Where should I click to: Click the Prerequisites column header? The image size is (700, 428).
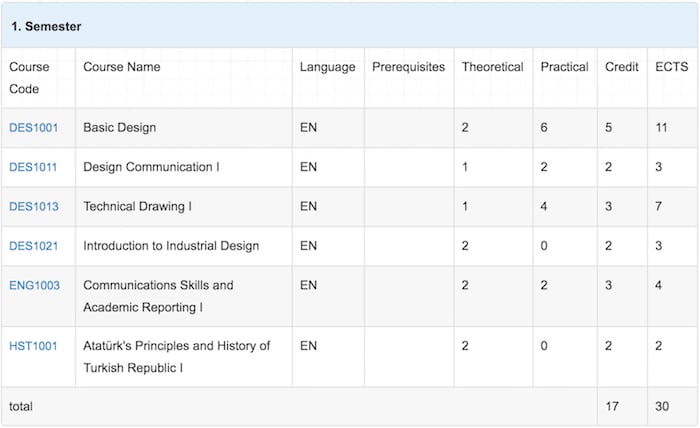[408, 67]
